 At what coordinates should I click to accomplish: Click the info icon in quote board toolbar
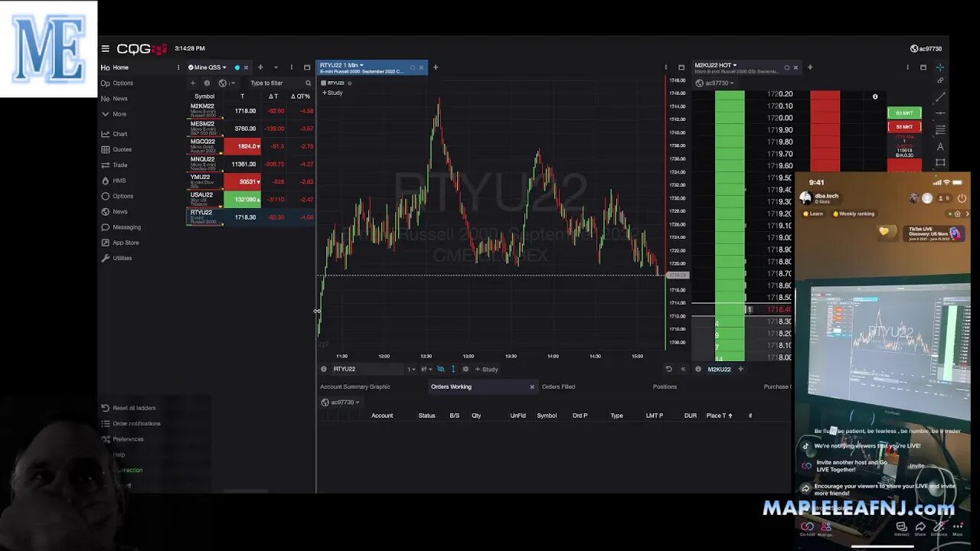(x=207, y=83)
